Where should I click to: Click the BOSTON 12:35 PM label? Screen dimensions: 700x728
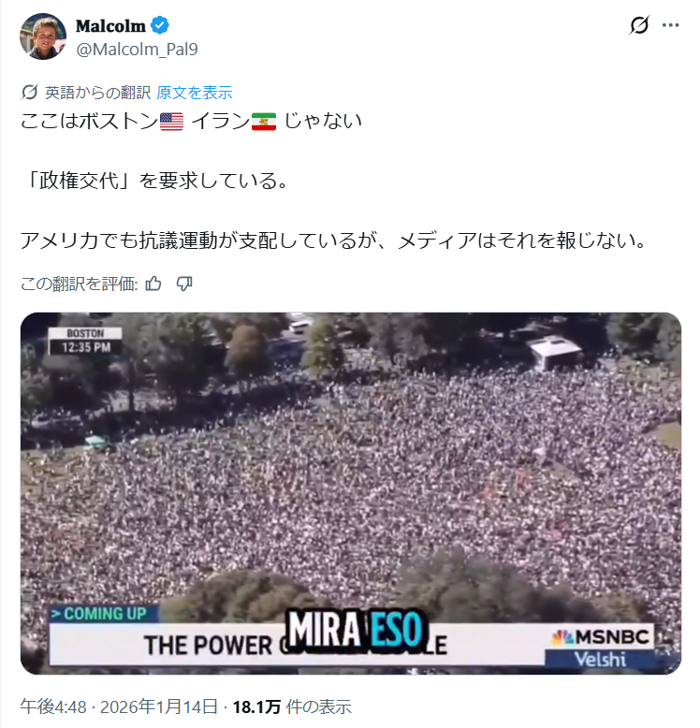[x=86, y=342]
